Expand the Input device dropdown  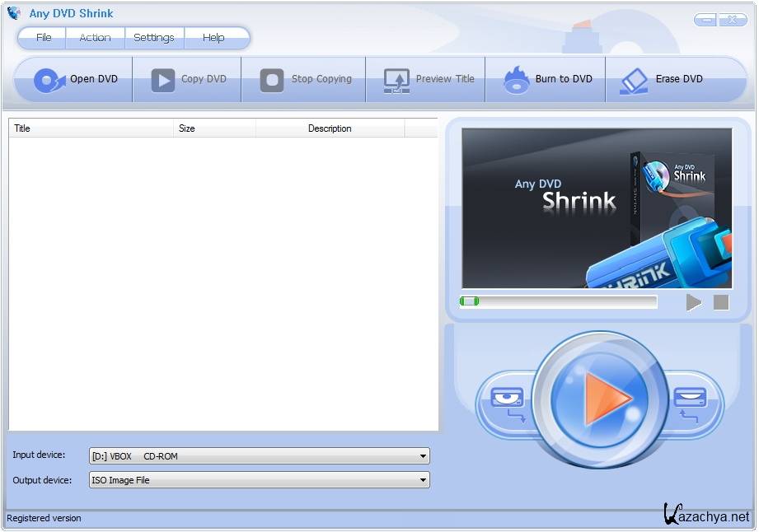pos(423,456)
